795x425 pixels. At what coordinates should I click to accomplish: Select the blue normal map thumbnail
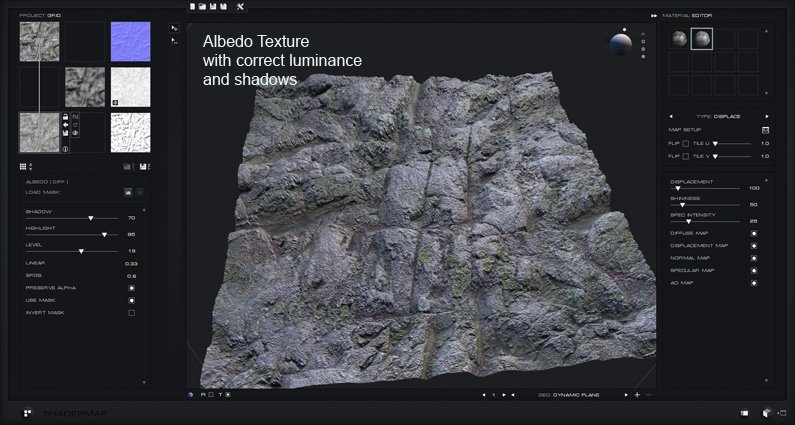[130, 42]
